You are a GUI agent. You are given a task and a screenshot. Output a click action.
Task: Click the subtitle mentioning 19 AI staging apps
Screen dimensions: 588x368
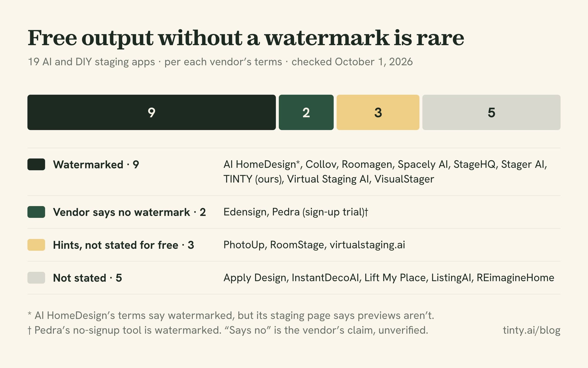click(220, 62)
